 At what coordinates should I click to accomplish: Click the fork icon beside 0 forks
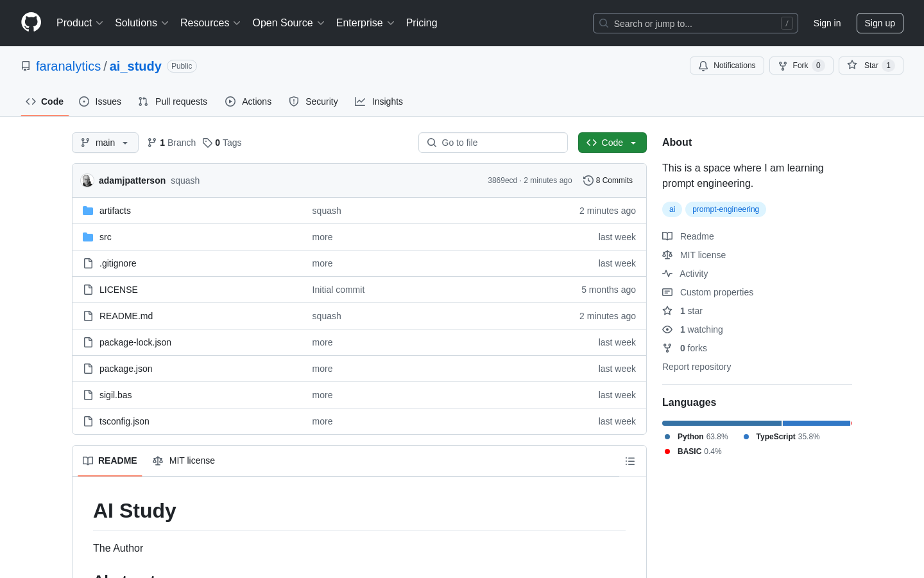(x=667, y=348)
